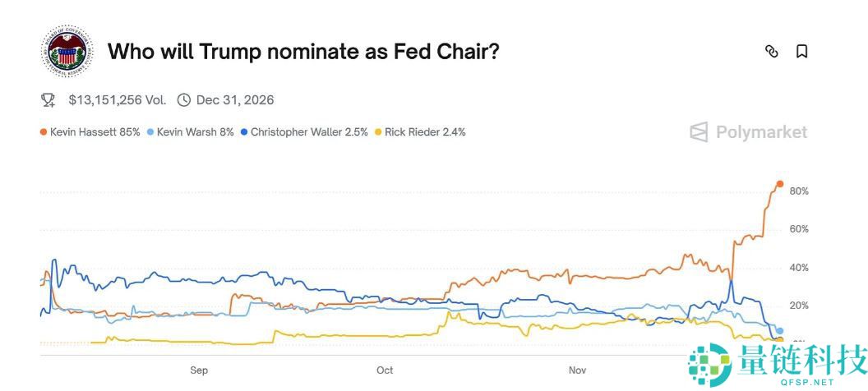Image resolution: width=868 pixels, height=391 pixels.
Task: Click the trophy icon beside volume
Action: (48, 100)
